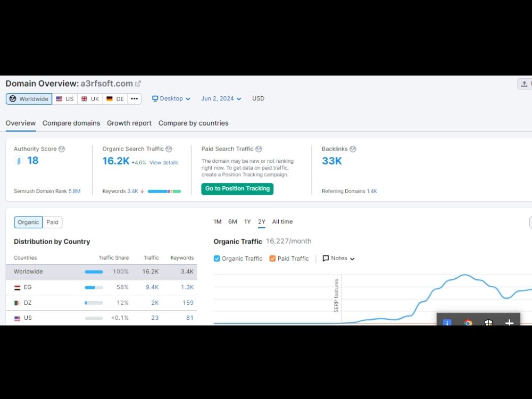Screen dimensions: 532x399
Task: Open external link icon next to a3rfsoft.com
Action: [138, 84]
